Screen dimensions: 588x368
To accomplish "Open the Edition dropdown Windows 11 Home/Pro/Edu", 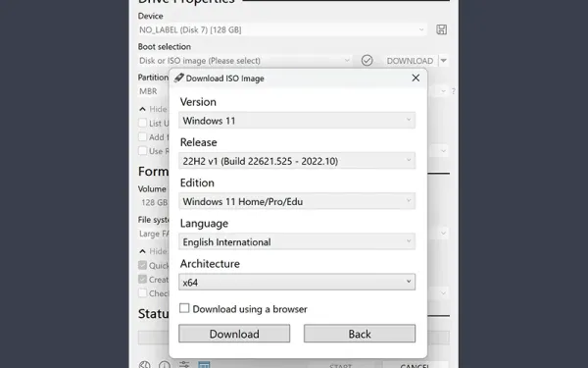I will (297, 201).
